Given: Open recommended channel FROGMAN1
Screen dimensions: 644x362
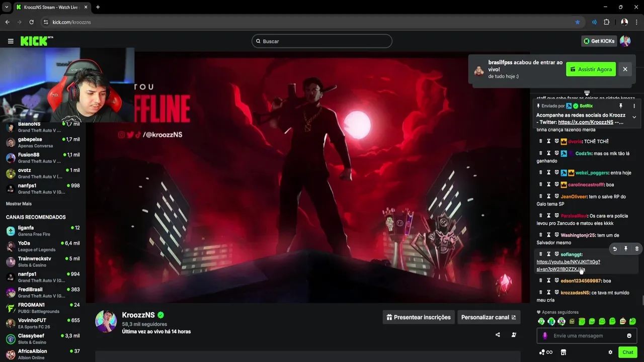Looking at the screenshot, I should tap(43, 308).
